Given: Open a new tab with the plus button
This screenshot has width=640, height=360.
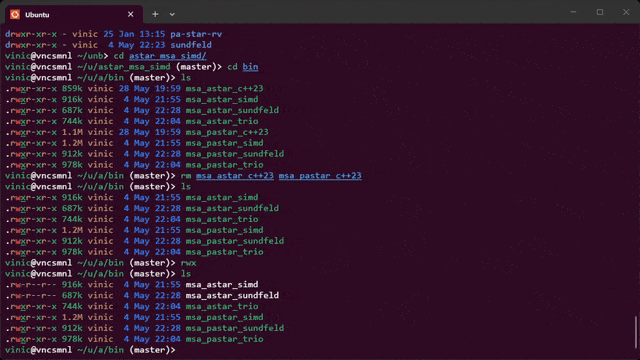Looking at the screenshot, I should (x=155, y=14).
